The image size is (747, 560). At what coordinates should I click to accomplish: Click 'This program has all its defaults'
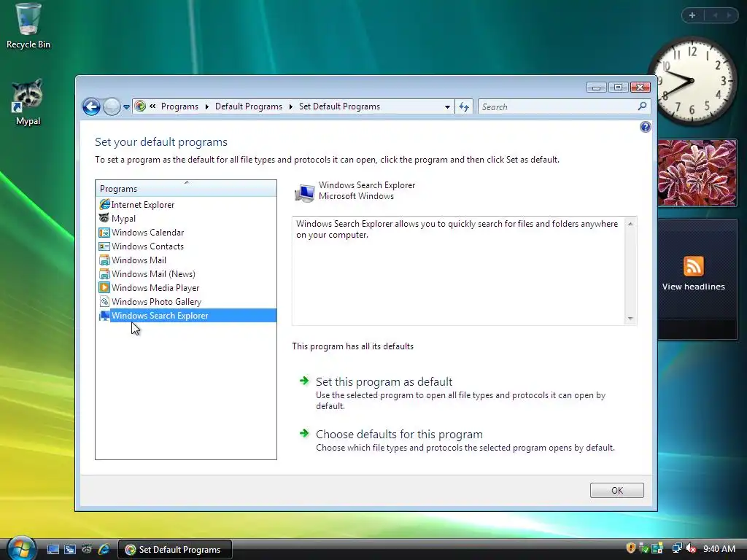[352, 346]
